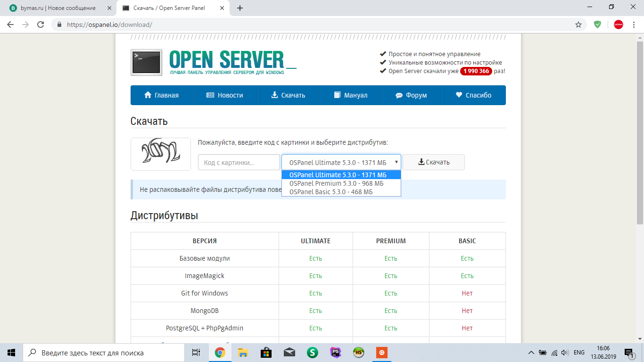The height and width of the screenshot is (362, 644).
Task: Click the captcha image
Action: 161,154
